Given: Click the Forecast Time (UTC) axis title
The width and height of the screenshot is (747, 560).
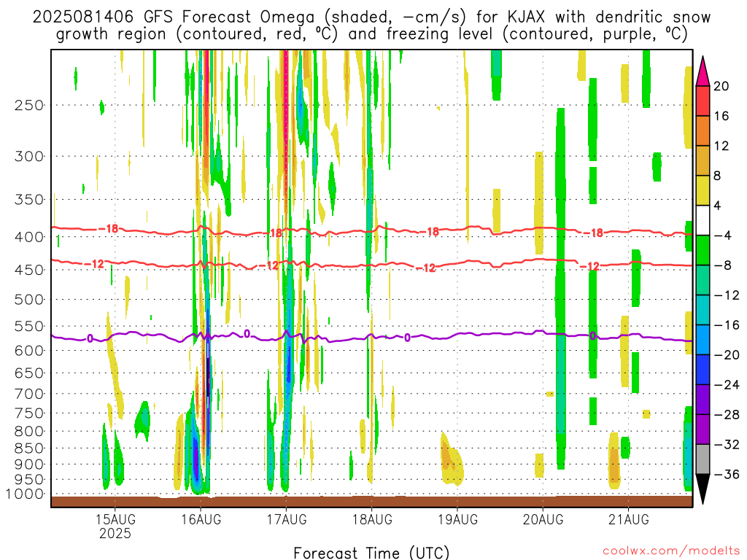Looking at the screenshot, I should [371, 553].
